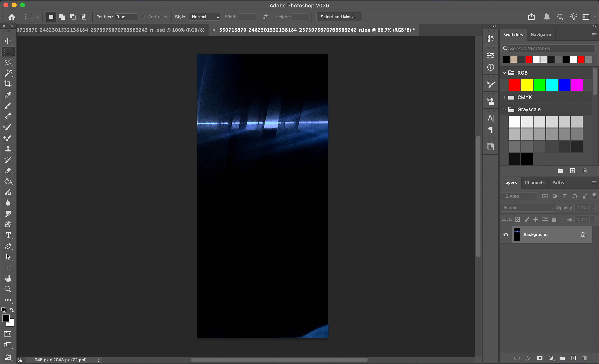Open the Style dropdown set to Normal

(x=205, y=17)
